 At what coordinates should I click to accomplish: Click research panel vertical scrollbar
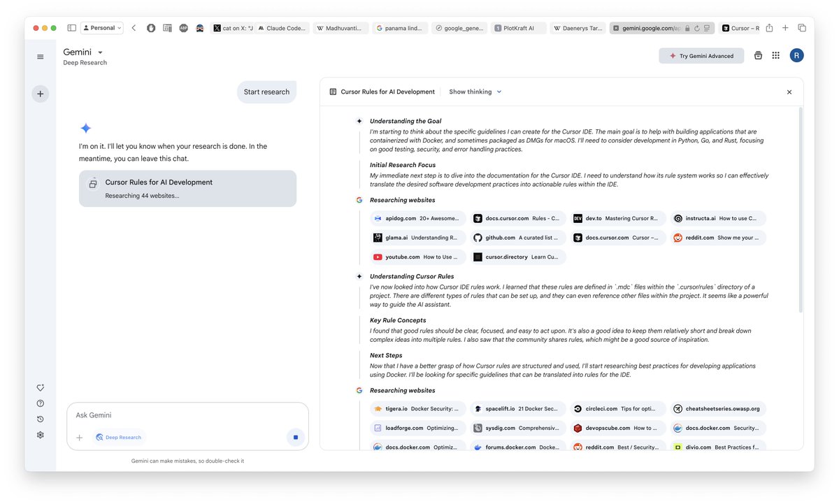click(801, 210)
